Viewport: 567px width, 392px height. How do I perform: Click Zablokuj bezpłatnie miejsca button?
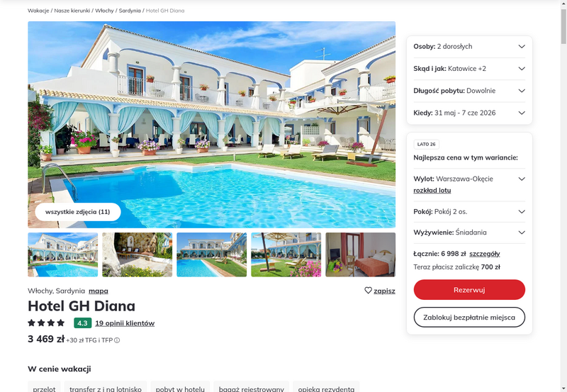[469, 317]
